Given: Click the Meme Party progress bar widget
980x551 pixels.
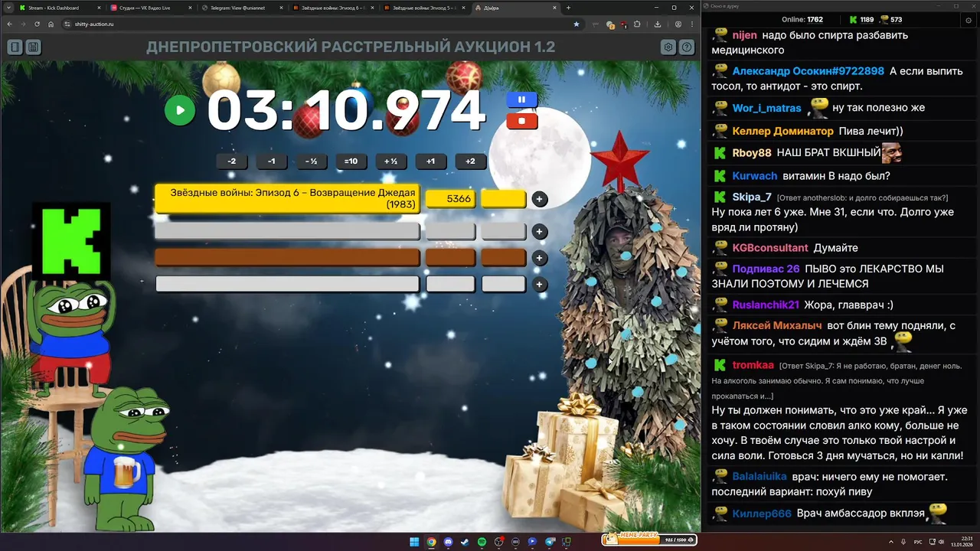Looking at the screenshot, I should (x=650, y=540).
